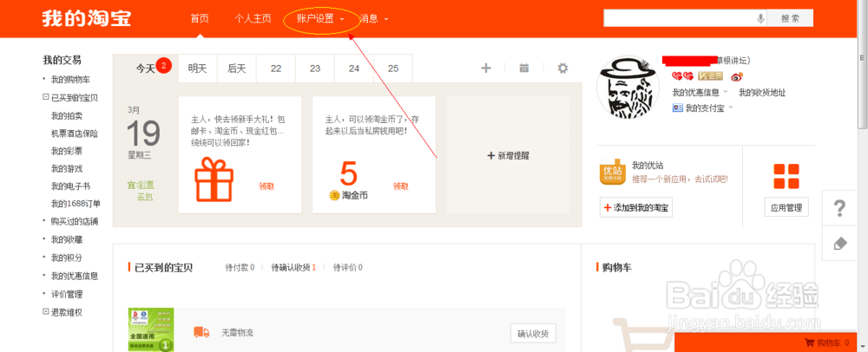Open 我的拍卖 in sidebar
This screenshot has height=352, width=868.
67,115
